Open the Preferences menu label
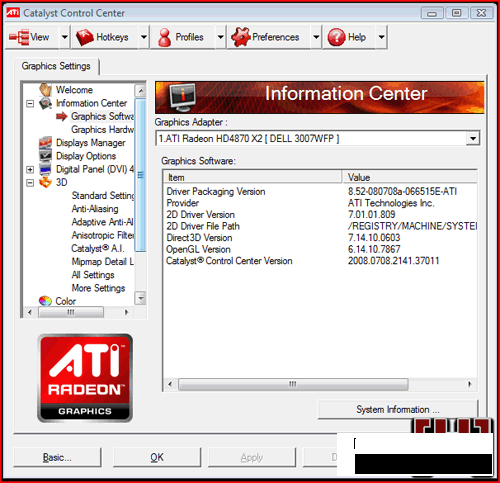Screen dimensions: 500x483 [276, 37]
